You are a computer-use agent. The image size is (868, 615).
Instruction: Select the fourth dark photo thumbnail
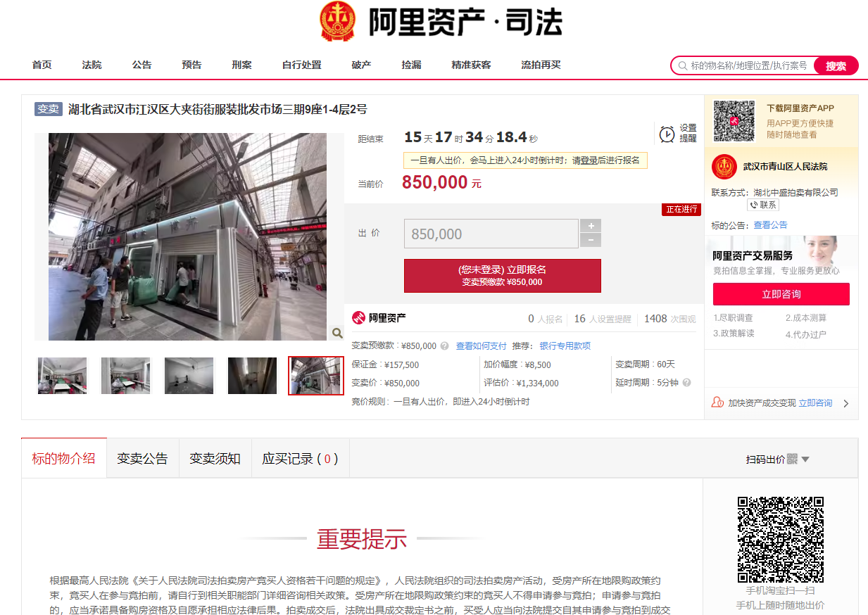253,376
